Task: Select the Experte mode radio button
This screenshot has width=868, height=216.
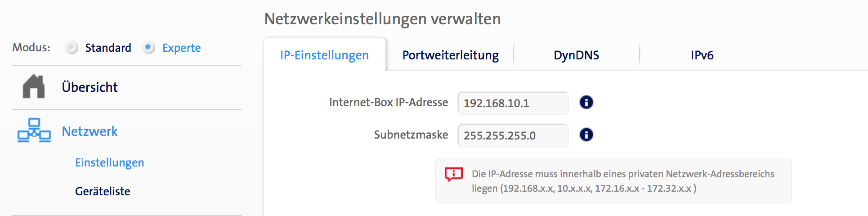Action: tap(148, 47)
